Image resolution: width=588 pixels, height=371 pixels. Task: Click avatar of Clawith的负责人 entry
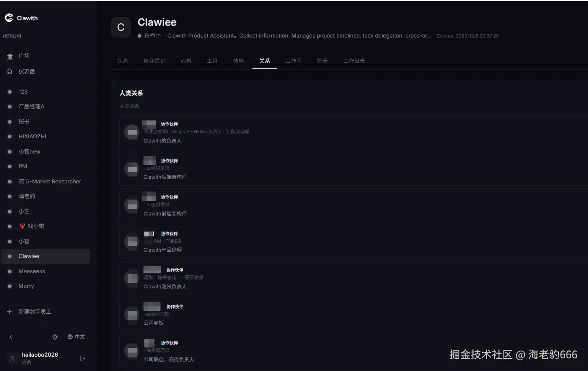click(x=132, y=132)
